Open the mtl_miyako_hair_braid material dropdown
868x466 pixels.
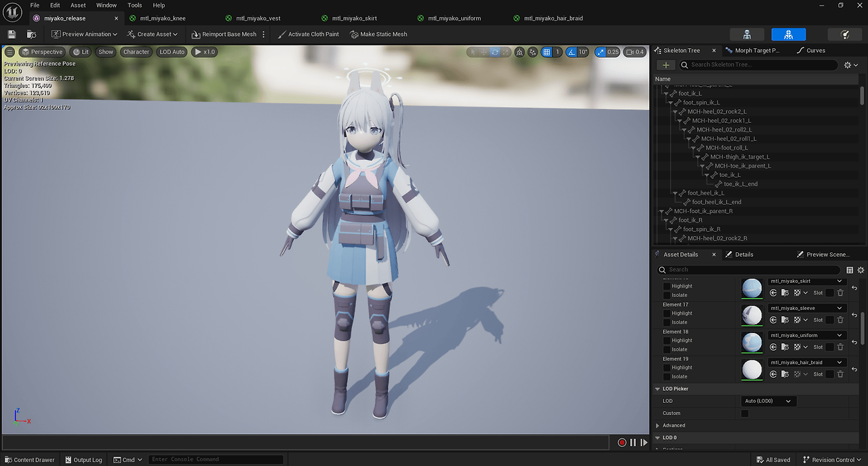806,362
